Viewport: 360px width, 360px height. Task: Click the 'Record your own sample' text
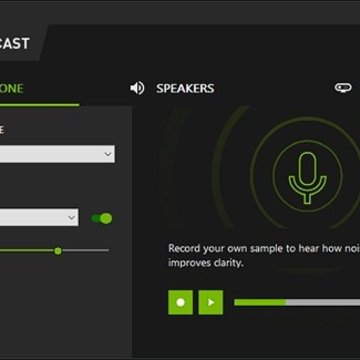(x=264, y=256)
